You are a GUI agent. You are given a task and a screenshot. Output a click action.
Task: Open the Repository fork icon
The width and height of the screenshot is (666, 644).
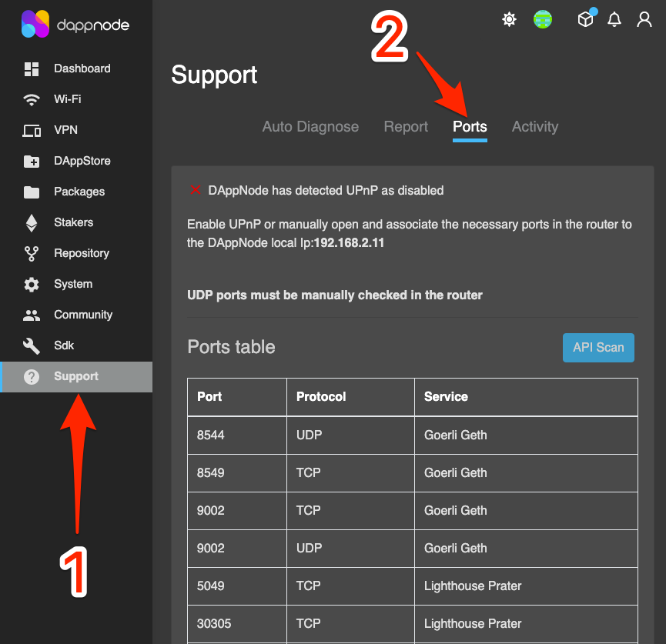coord(32,254)
